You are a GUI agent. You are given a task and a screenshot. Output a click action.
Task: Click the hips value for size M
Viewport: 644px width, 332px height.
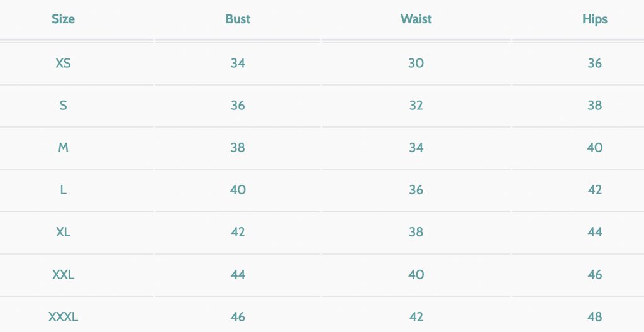click(594, 148)
